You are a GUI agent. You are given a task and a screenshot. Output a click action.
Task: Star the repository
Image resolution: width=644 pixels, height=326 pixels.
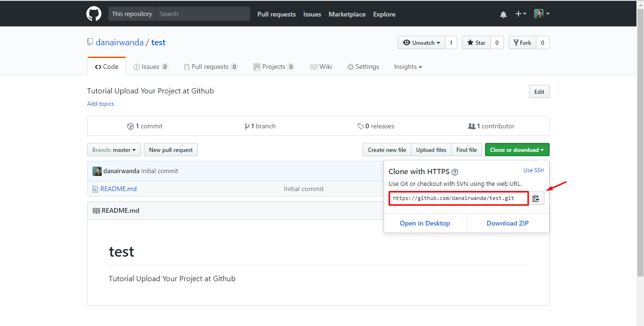click(476, 42)
